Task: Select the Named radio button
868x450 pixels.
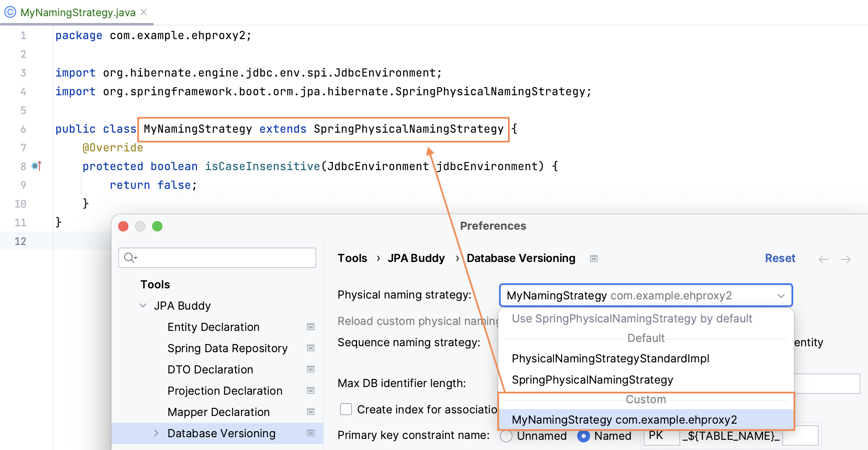Action: click(x=584, y=436)
